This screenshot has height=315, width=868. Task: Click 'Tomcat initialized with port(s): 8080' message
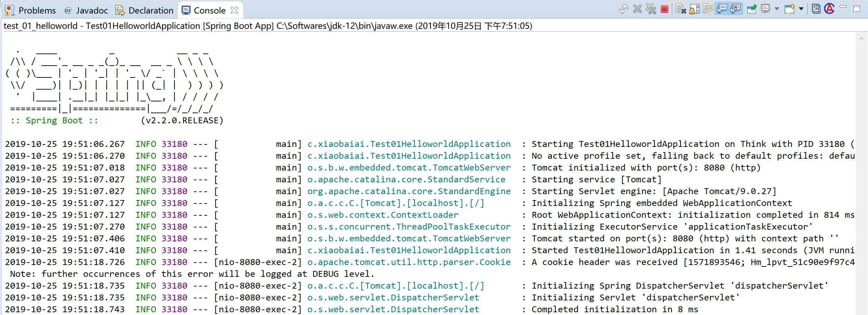(646, 168)
